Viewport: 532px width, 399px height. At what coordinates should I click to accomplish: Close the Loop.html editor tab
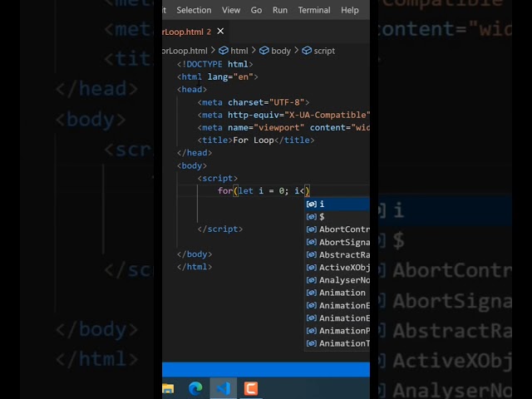(220, 32)
